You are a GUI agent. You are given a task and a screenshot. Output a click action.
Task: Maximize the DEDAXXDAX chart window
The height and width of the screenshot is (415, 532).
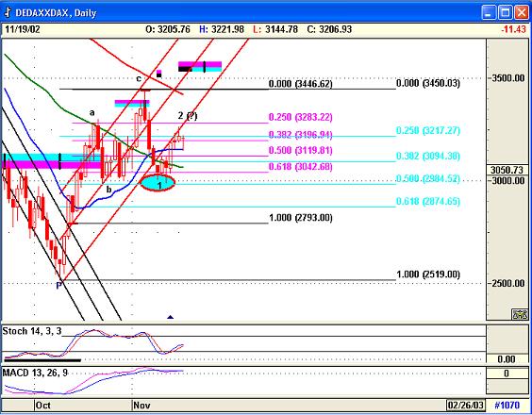506,13
